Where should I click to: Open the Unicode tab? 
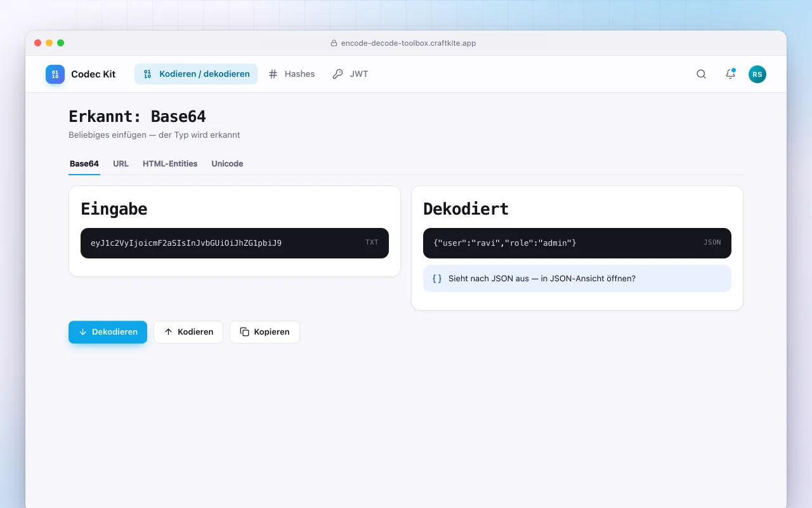tap(227, 164)
